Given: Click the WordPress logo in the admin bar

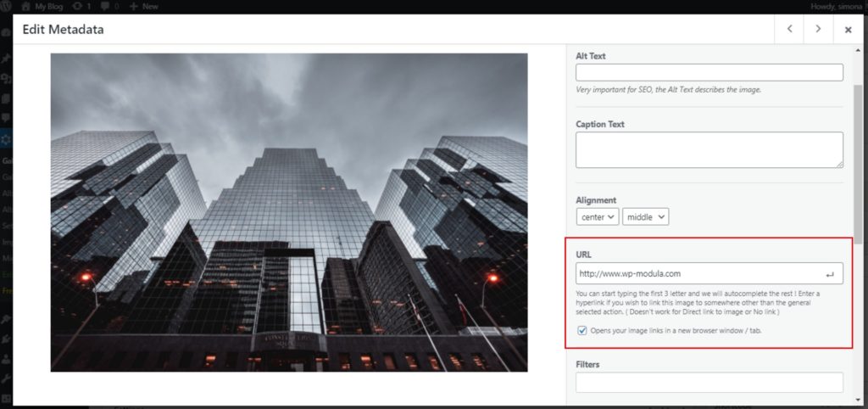Looking at the screenshot, I should tap(8, 6).
